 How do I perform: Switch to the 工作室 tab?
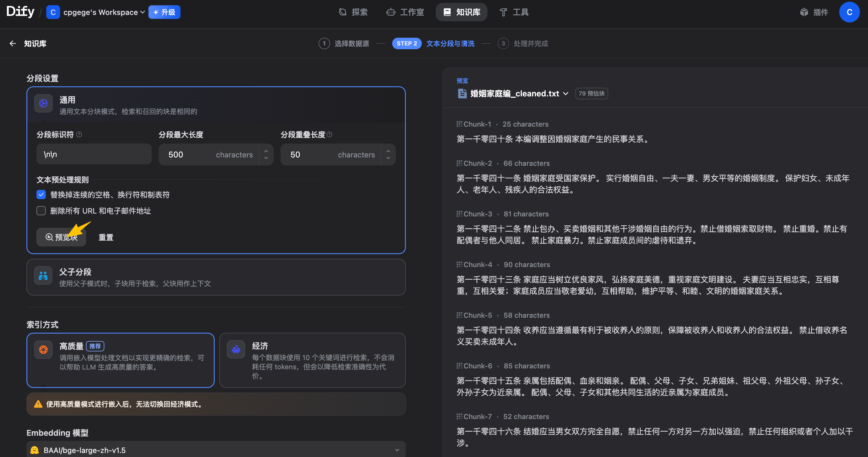tap(405, 12)
